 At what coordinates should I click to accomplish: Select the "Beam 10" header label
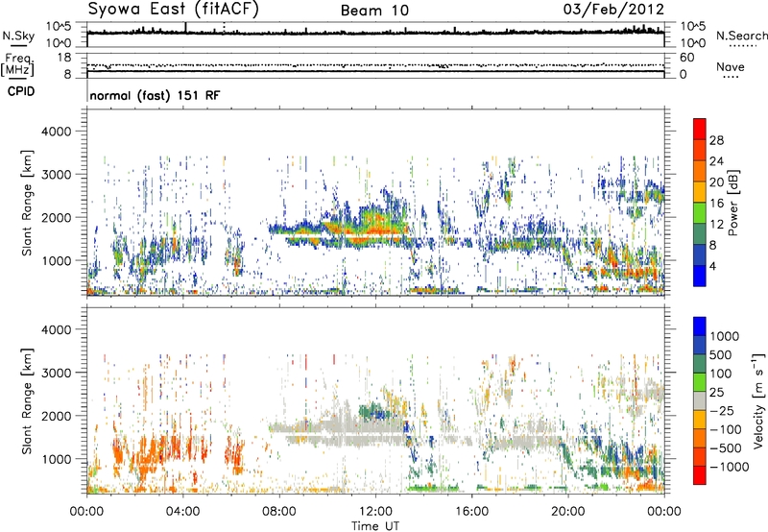coord(374,11)
